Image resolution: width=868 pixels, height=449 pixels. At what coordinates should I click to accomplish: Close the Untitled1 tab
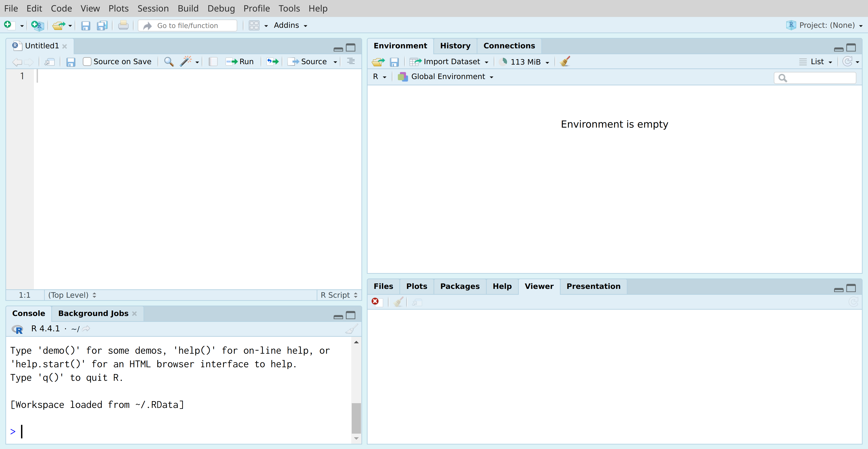(65, 46)
